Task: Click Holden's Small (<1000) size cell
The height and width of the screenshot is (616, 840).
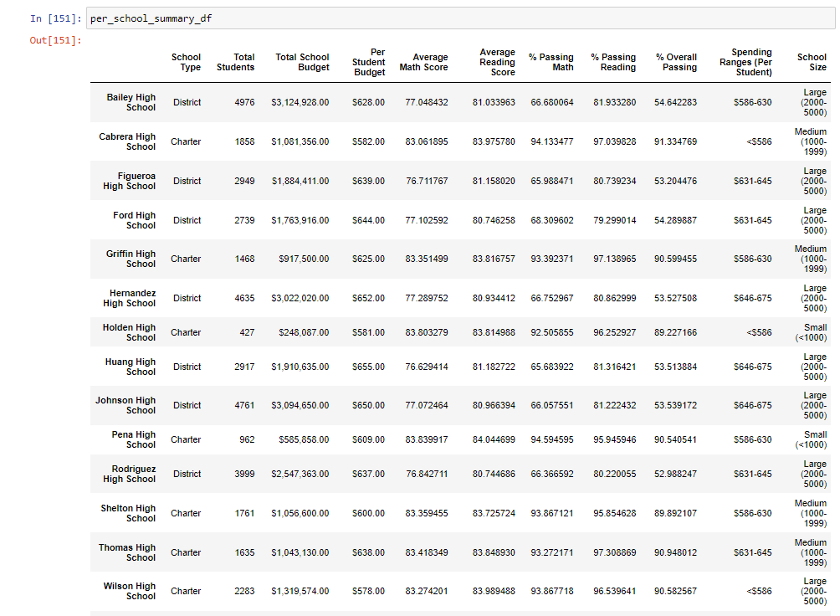Action: tap(811, 332)
